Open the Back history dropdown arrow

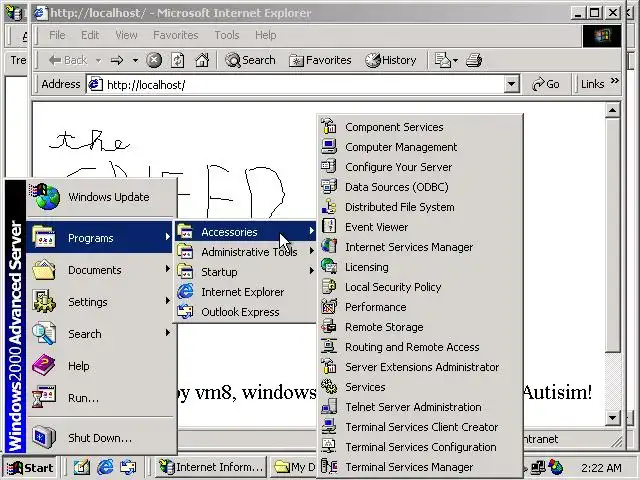98,60
